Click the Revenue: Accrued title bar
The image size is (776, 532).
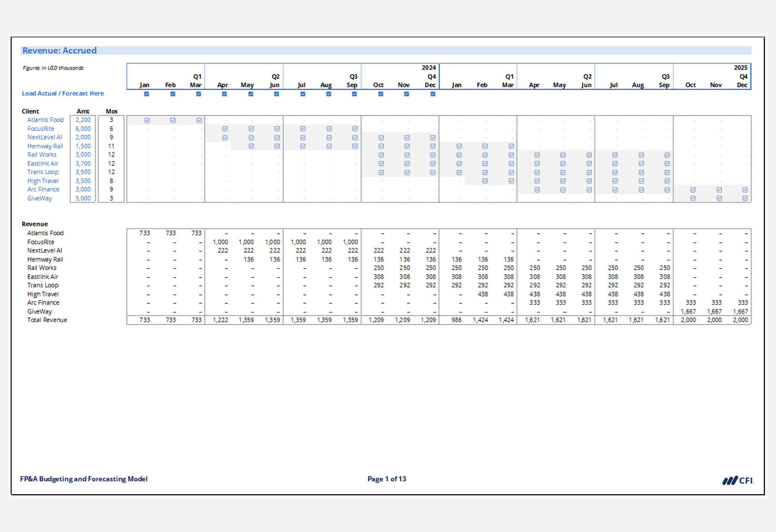click(59, 50)
